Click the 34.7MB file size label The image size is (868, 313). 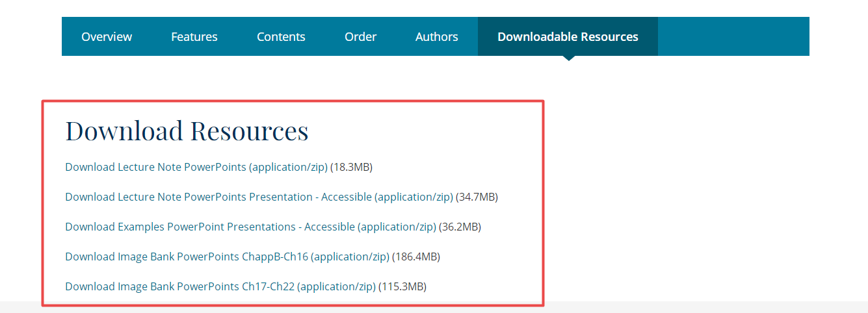pos(477,197)
